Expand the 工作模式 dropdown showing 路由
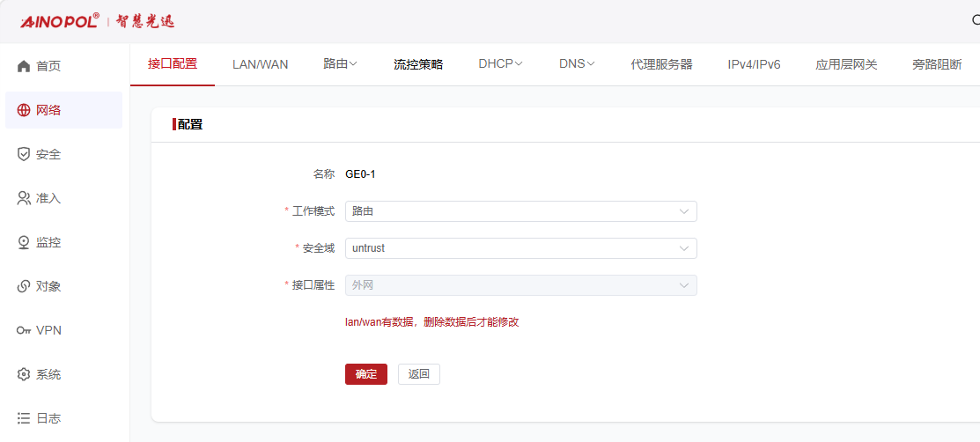 click(520, 211)
